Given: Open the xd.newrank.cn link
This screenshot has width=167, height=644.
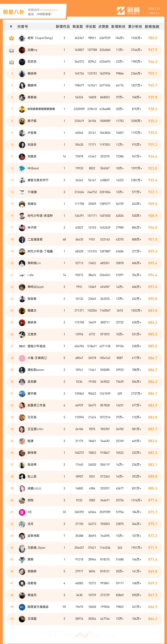Looking at the screenshot, I should tap(48, 10).
